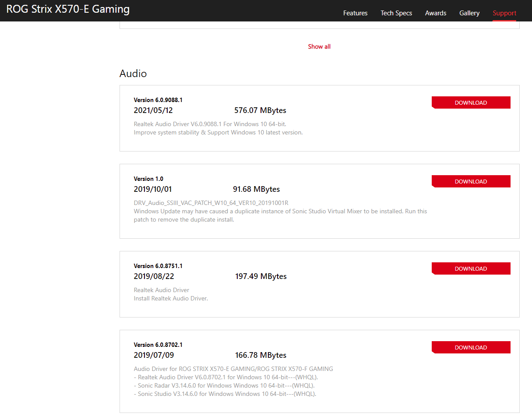This screenshot has height=420, width=532.
Task: Open the Features tab
Action: point(355,13)
